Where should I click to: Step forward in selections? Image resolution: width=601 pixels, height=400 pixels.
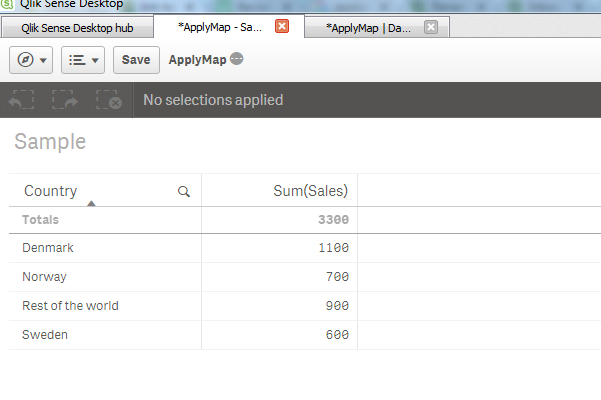pyautogui.click(x=65, y=100)
